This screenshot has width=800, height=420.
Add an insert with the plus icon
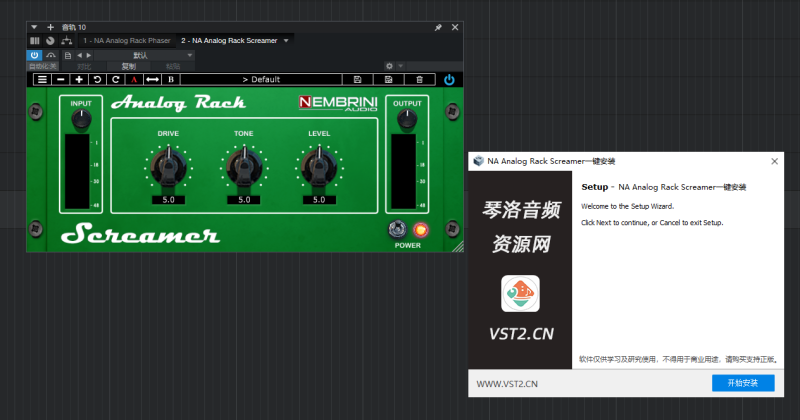(x=51, y=27)
